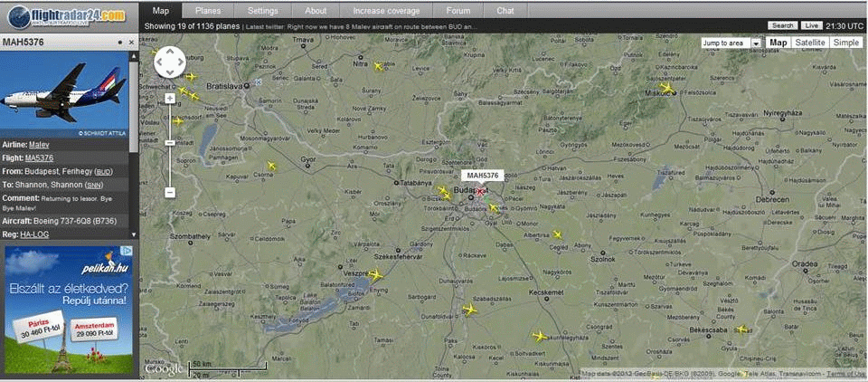The height and width of the screenshot is (382, 868).
Task: Open the Increase coverage tab
Action: 386,11
